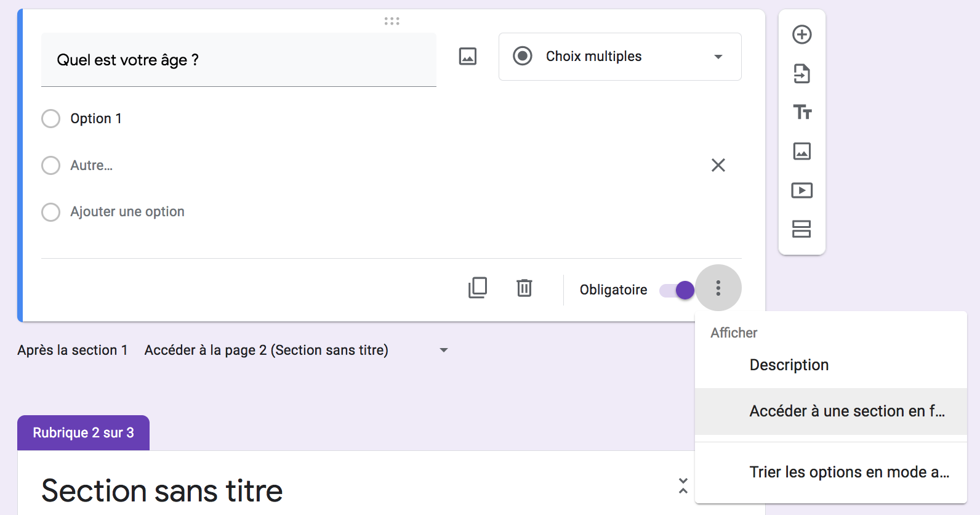The width and height of the screenshot is (980, 515).
Task: Duplicate this question
Action: (478, 288)
